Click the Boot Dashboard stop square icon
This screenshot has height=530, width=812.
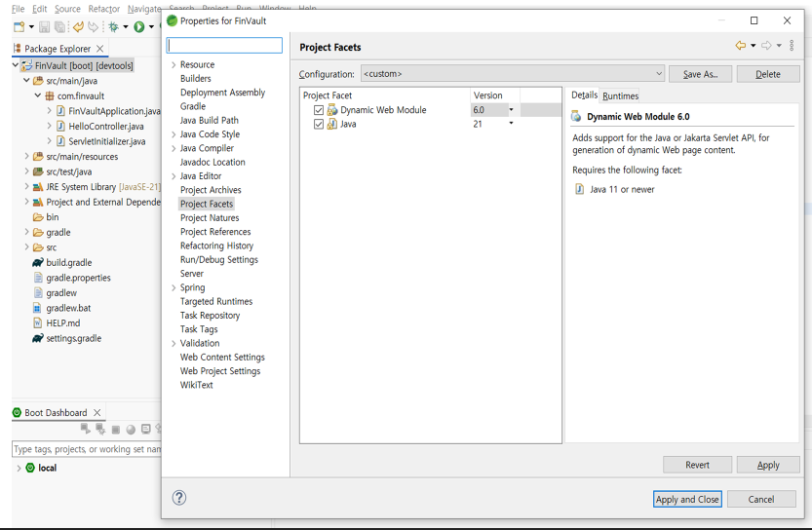tap(116, 429)
